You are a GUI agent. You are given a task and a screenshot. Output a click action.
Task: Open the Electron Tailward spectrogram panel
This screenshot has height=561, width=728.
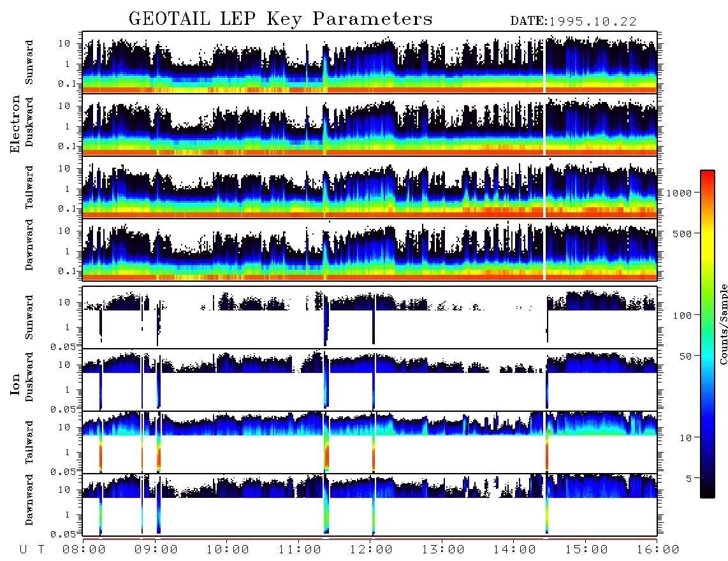point(370,187)
